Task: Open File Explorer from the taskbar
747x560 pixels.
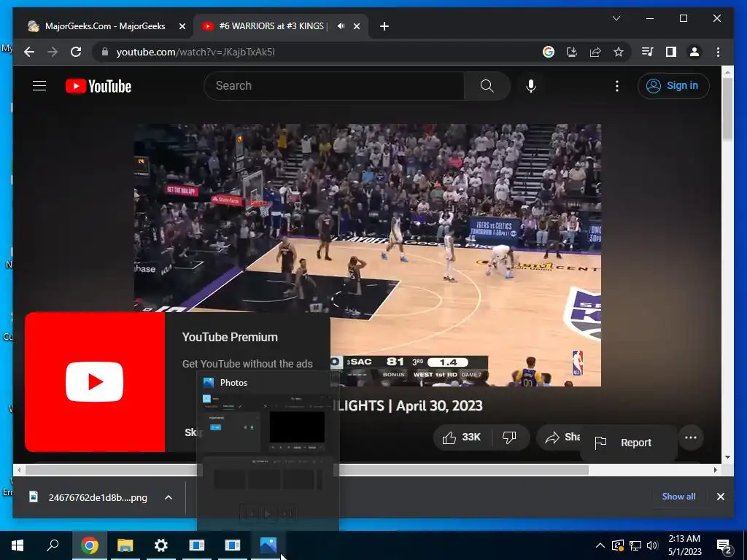Action: click(125, 545)
